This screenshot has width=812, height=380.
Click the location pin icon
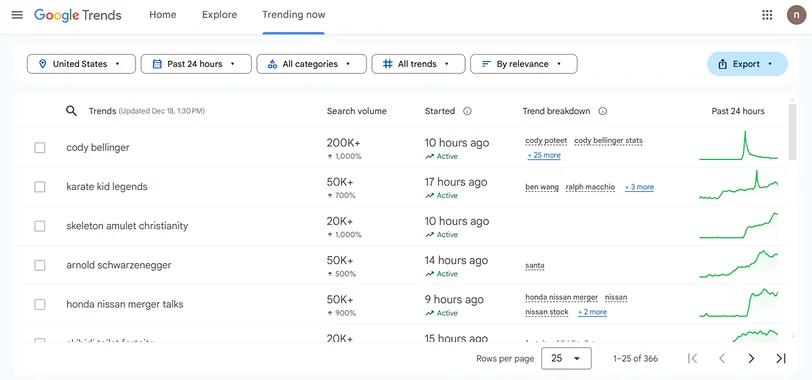click(43, 64)
